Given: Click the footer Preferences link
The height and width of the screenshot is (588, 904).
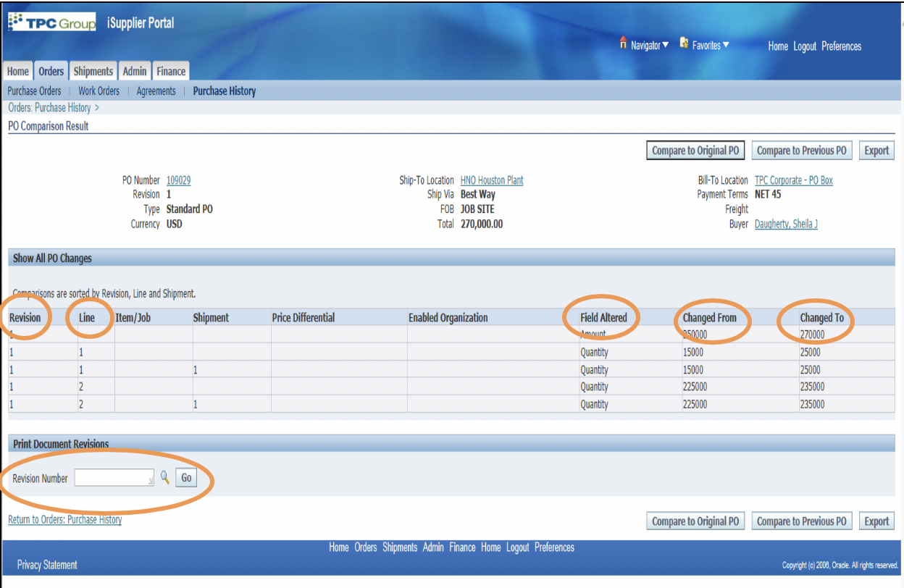Looking at the screenshot, I should click(554, 547).
